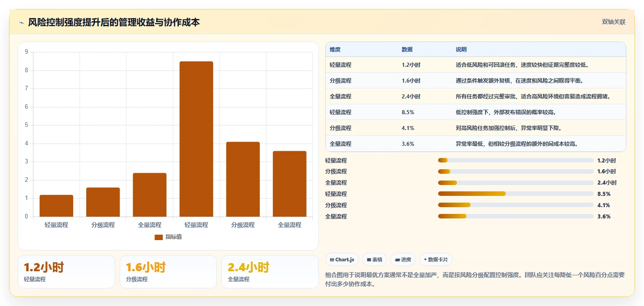Toggle the 指标值 legend color swatch
The image size is (644, 306).
point(159,237)
